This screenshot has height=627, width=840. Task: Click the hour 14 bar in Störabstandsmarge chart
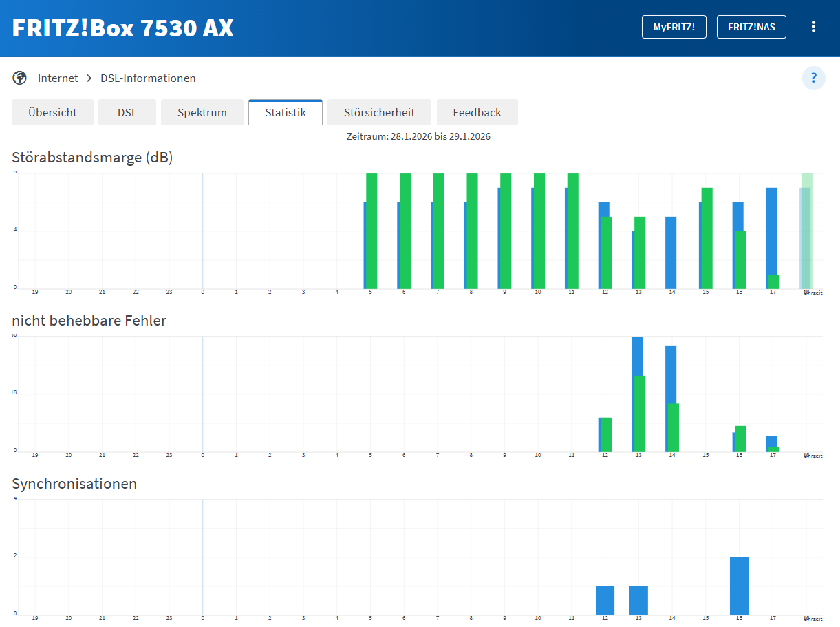click(x=671, y=253)
